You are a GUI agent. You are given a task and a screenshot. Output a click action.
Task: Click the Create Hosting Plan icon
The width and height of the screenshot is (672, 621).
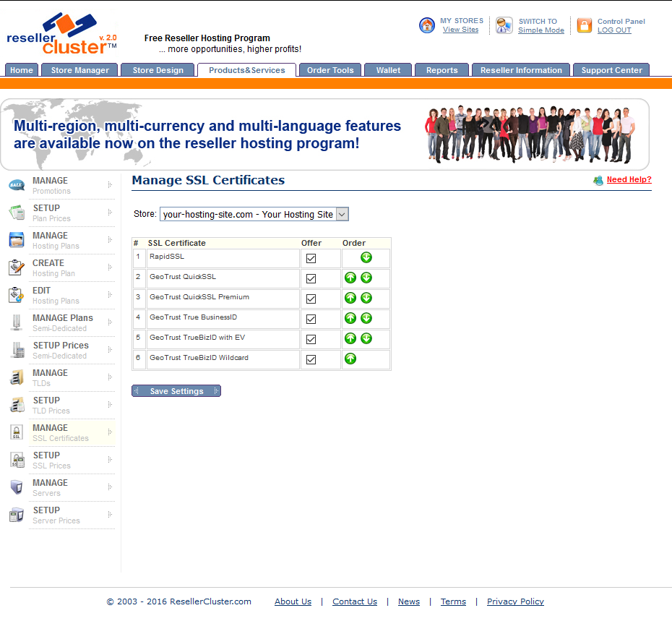17,267
